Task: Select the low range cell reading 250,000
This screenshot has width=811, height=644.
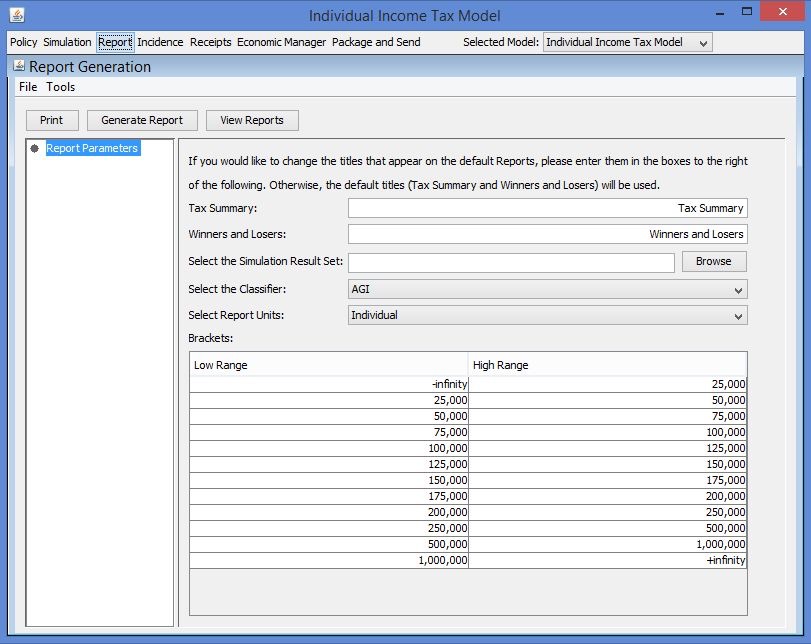Action: [329, 529]
